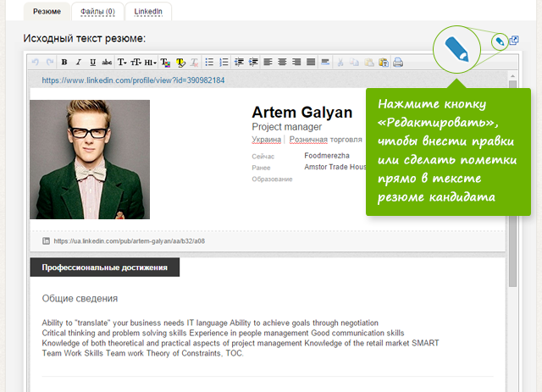The height and width of the screenshot is (392, 542).
Task: Click the small pencil edit resume icon
Action: point(500,40)
